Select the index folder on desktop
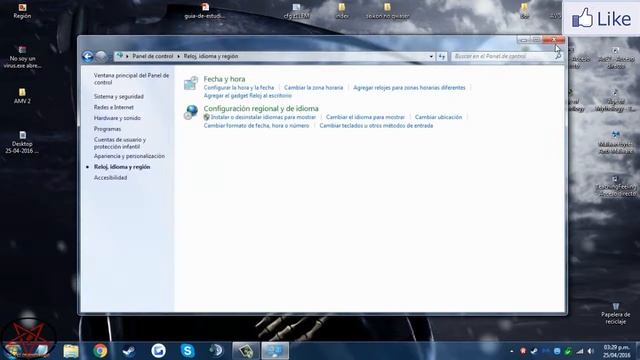The width and height of the screenshot is (640, 360). click(x=342, y=11)
